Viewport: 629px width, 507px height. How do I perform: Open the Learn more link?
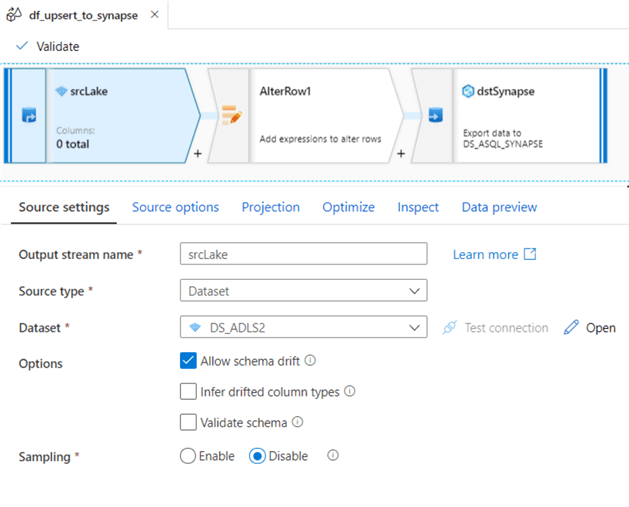pyautogui.click(x=485, y=255)
